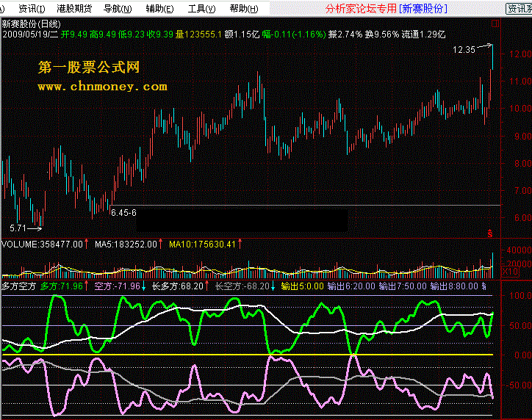Open the 辅助(E) menu

(159, 9)
